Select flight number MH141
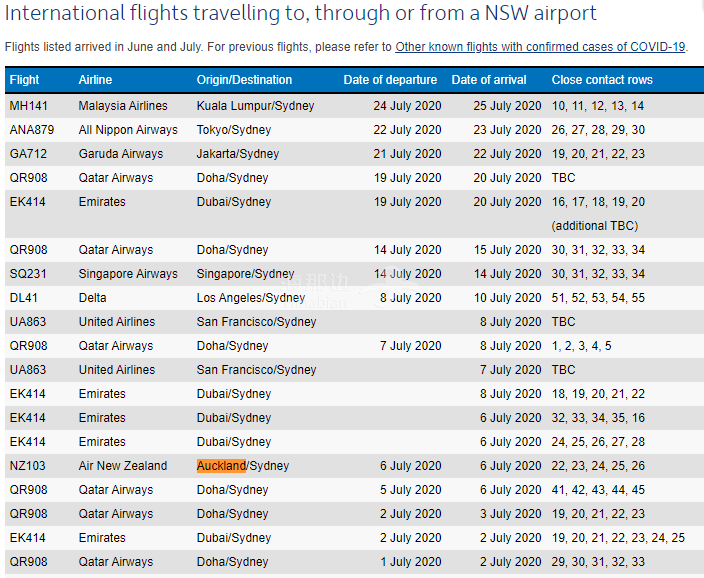704x578 pixels. point(28,106)
